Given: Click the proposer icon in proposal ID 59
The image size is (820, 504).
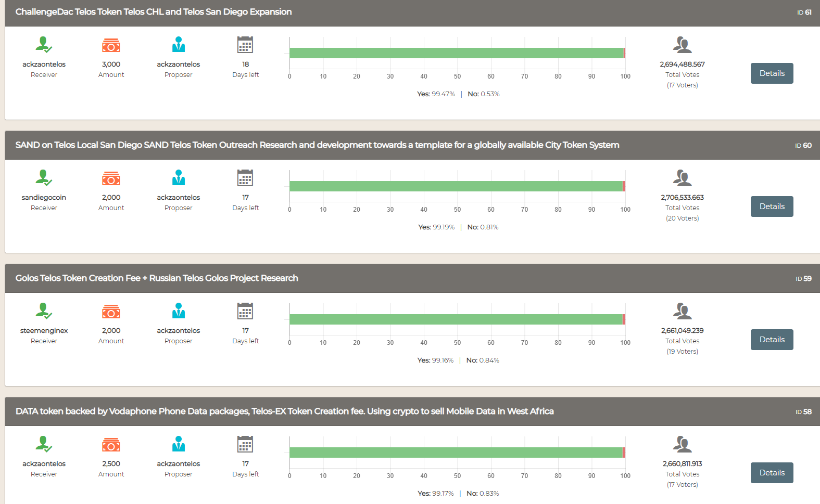Looking at the screenshot, I should click(179, 311).
